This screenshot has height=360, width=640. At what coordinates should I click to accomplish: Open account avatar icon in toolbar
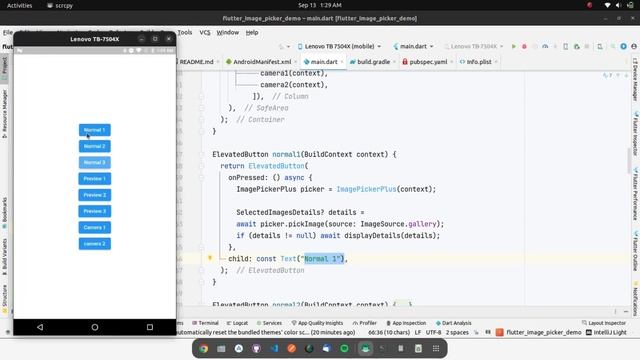(634, 47)
